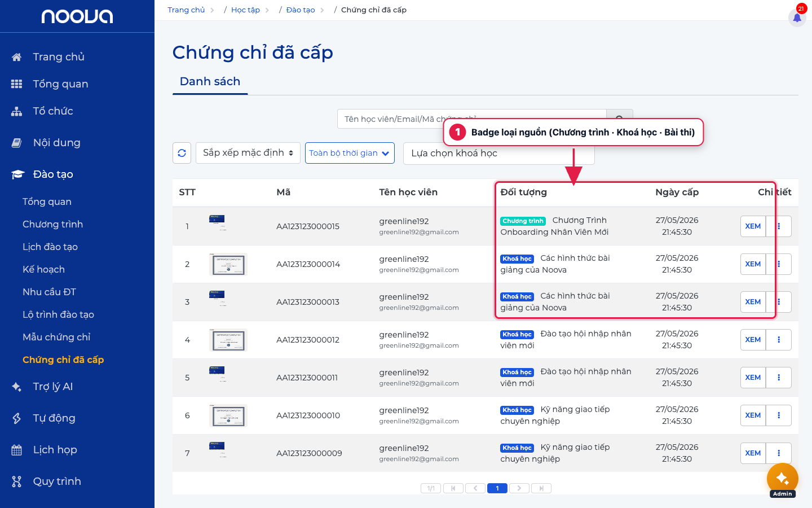
Task: Click XEM for certificate AA123123000009
Action: [753, 453]
